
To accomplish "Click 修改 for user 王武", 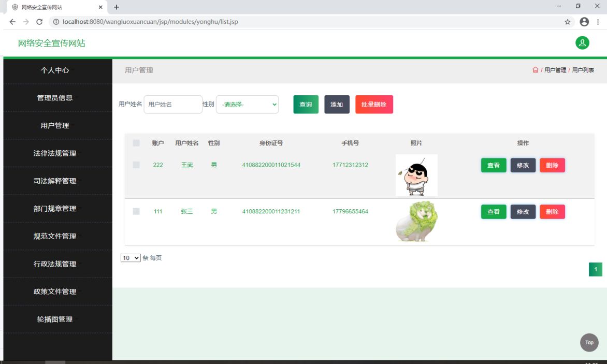I will click(523, 165).
